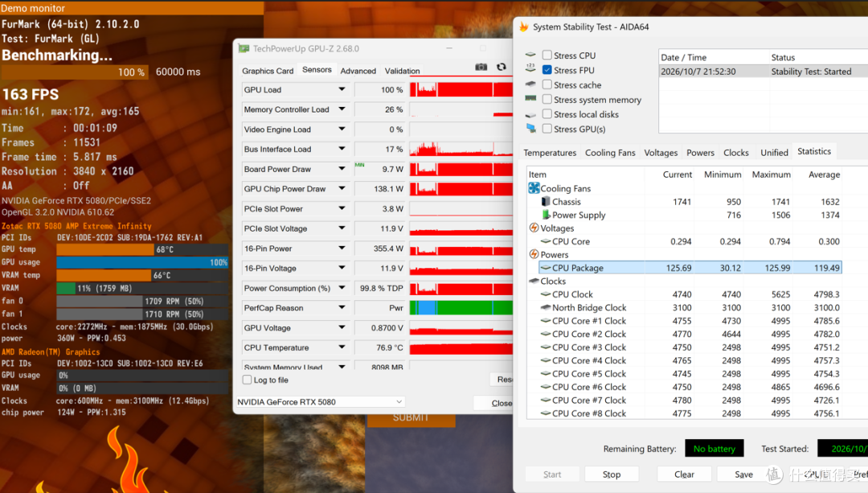Open the Board Power Draw dropdown arrow
Screen dimensions: 868x493
pos(342,169)
